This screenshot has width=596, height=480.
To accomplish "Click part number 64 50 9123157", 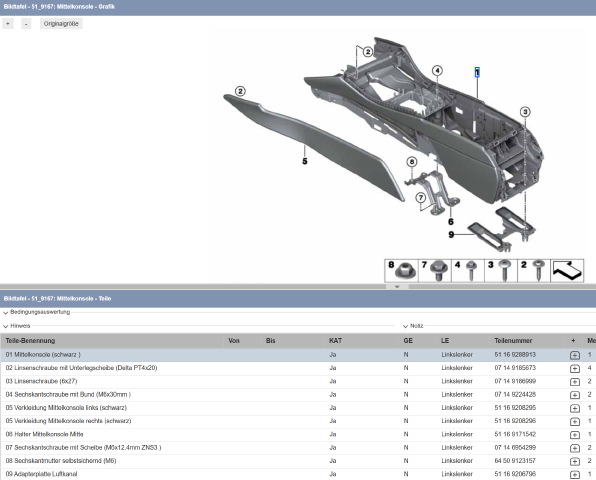I will pos(515,461).
